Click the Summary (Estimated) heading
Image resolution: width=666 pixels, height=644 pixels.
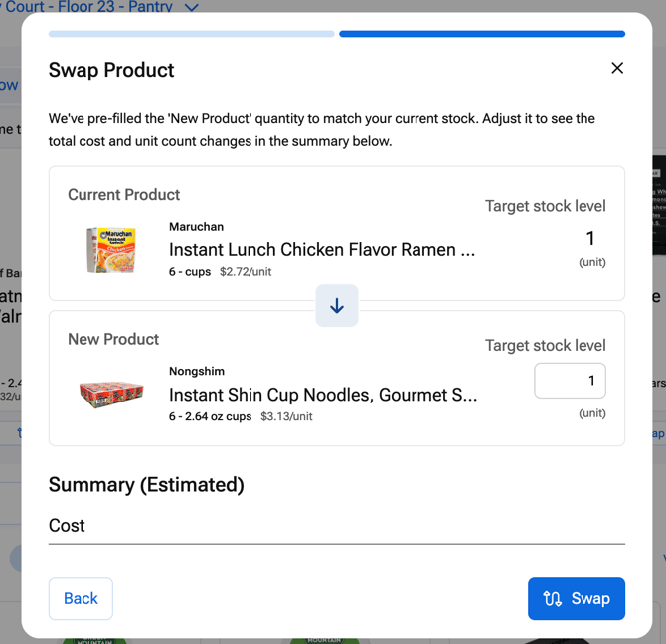pyautogui.click(x=146, y=485)
